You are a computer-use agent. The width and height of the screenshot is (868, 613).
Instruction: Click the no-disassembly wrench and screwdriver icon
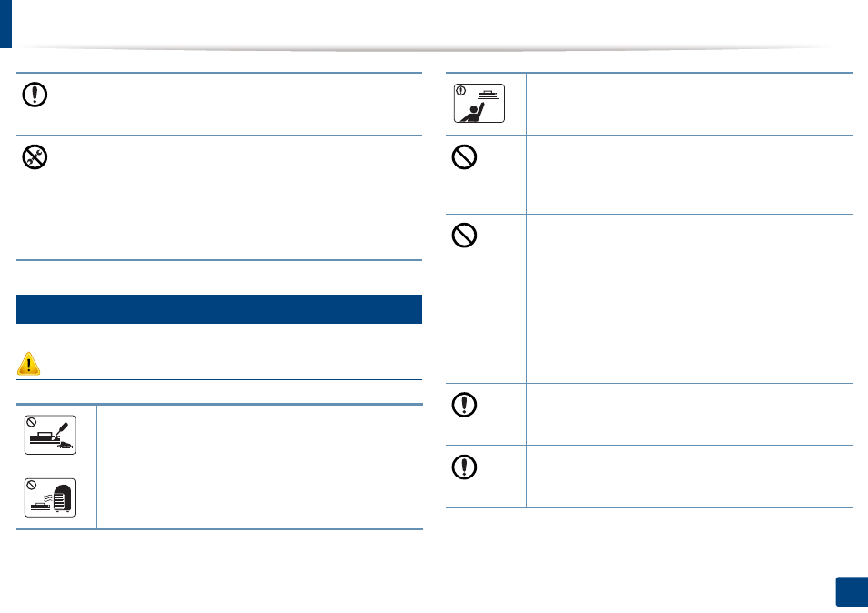tap(35, 157)
